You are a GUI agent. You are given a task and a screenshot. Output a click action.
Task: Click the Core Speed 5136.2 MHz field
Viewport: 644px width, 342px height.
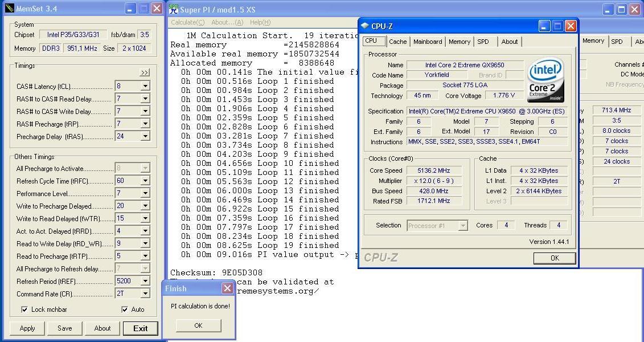click(434, 170)
